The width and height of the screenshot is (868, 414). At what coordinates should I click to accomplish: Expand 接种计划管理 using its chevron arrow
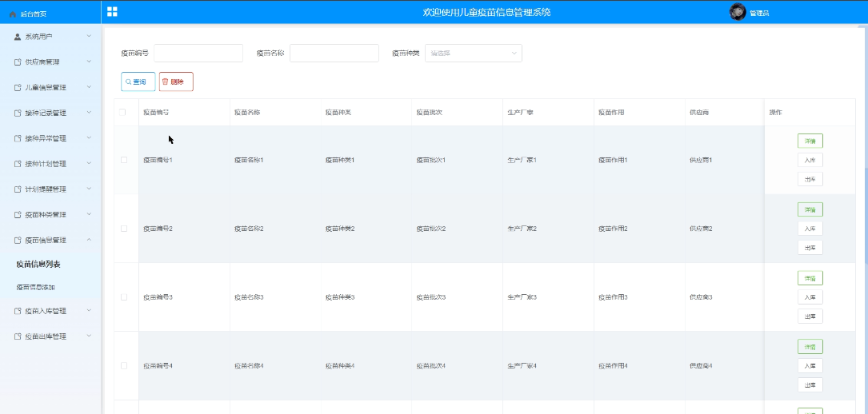[89, 164]
